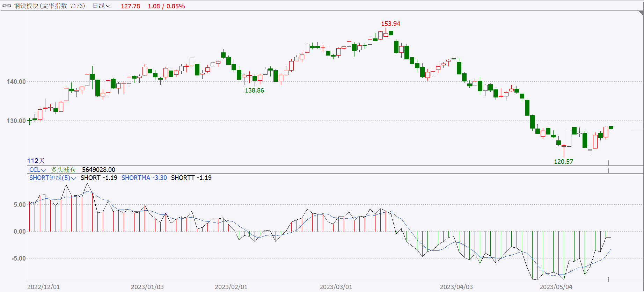Click the SHORT -1.19 value
Viewport: 644px width, 292px height.
click(99, 178)
